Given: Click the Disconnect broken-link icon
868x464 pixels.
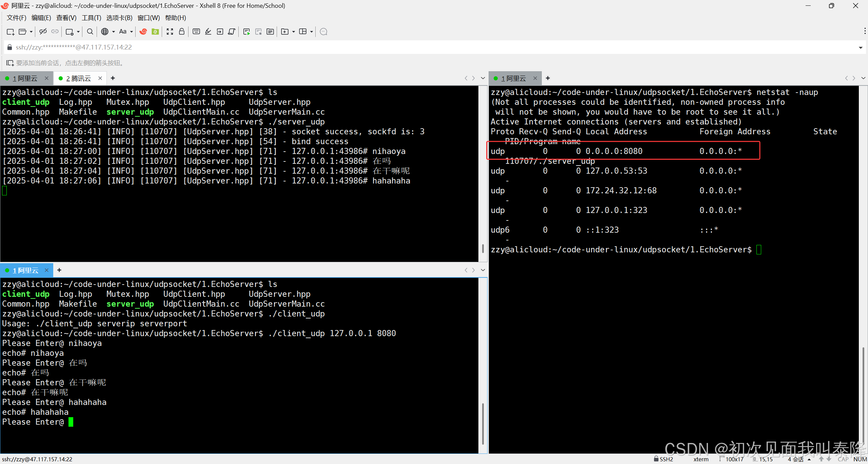Looking at the screenshot, I should (43, 32).
